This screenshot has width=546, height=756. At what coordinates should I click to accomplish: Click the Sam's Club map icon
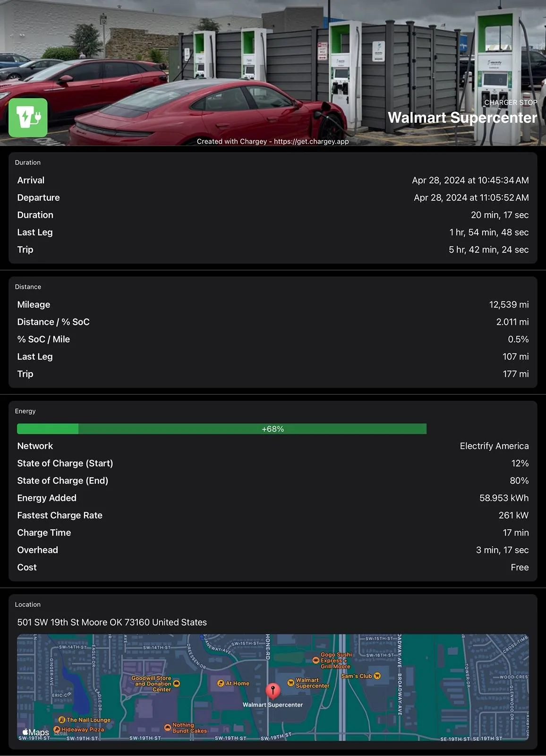pyautogui.click(x=377, y=676)
